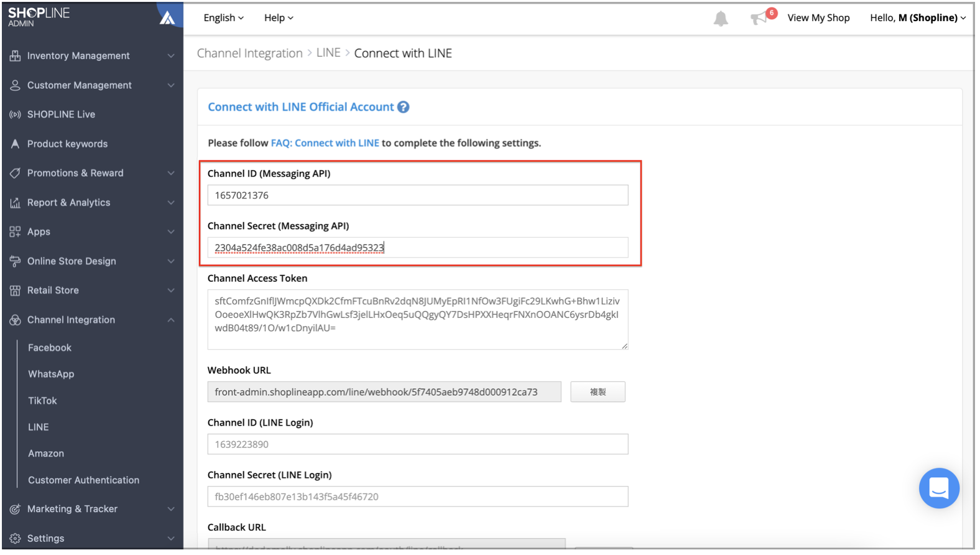Select WhatsApp under Channel Integration
Image resolution: width=980 pixels, height=555 pixels.
pos(51,374)
